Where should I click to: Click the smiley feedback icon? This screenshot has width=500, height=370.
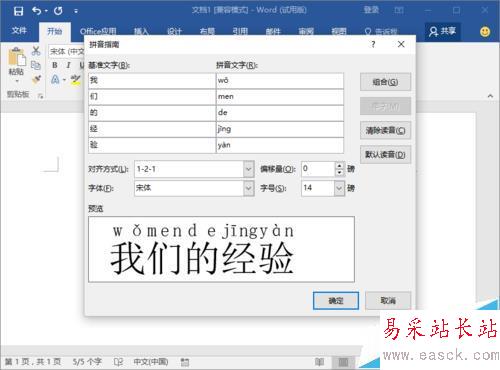click(x=485, y=32)
